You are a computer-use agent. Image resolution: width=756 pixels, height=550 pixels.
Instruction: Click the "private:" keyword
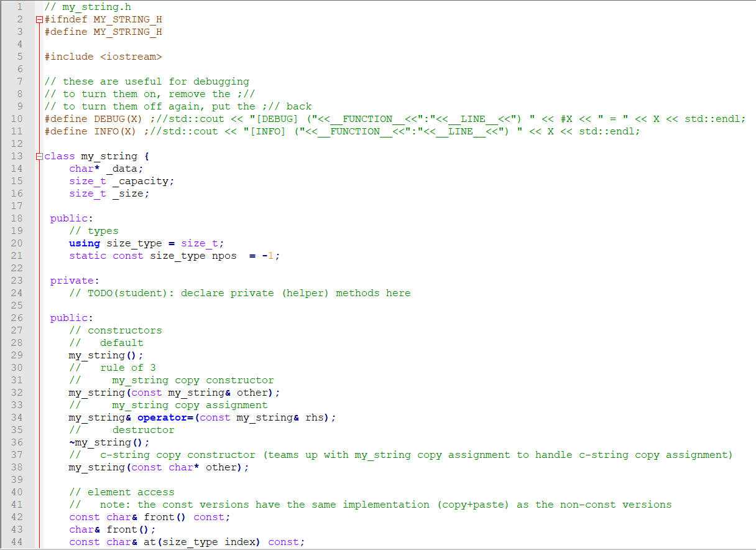click(x=75, y=281)
